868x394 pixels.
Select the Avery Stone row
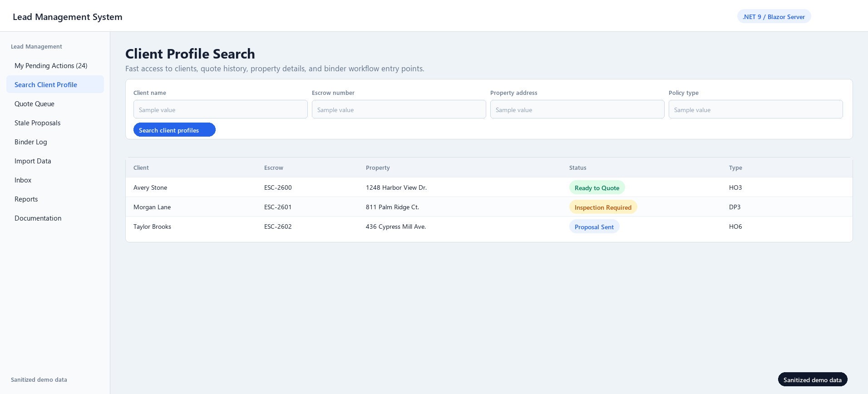[489, 187]
